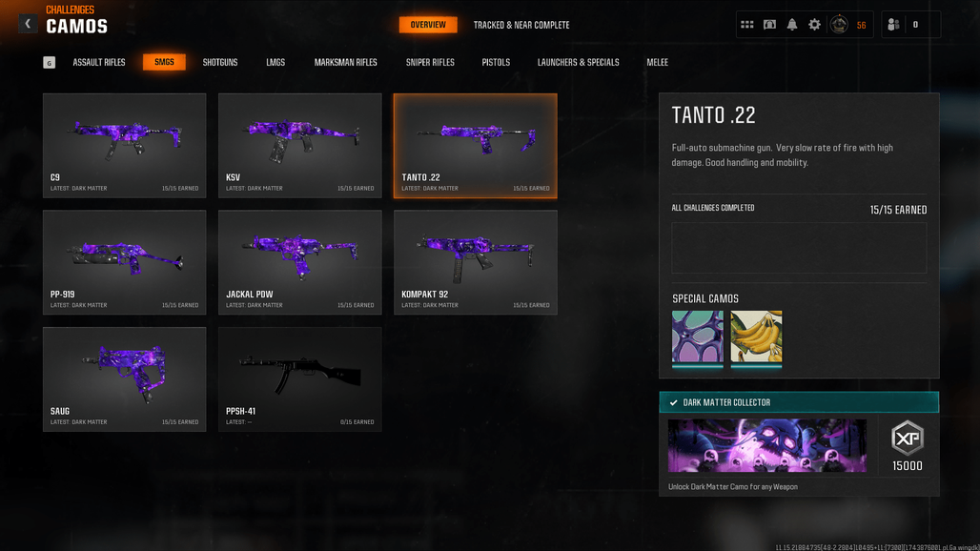Choose the purple web special camo swatch
Viewport: 980px width, 551px height.
(698, 337)
